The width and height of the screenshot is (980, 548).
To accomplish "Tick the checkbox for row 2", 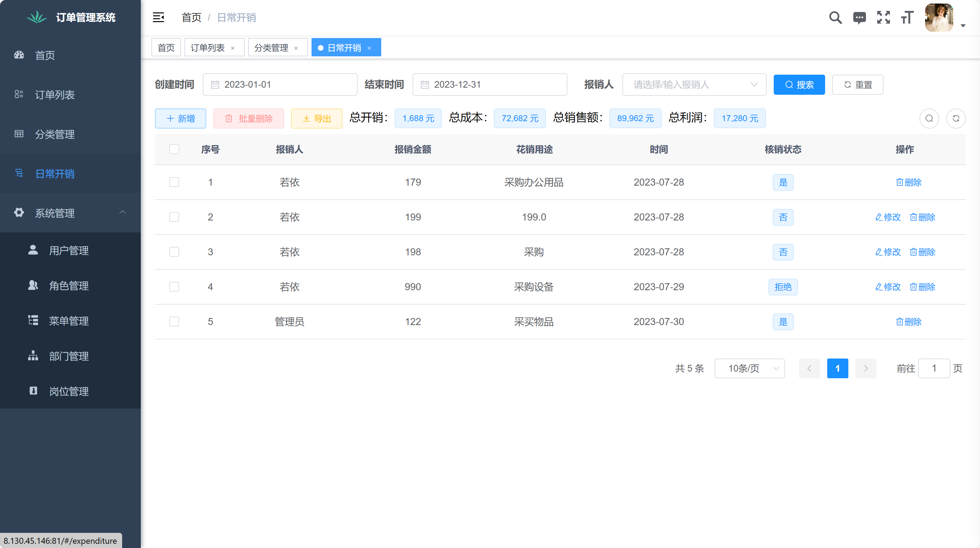I will tap(174, 217).
